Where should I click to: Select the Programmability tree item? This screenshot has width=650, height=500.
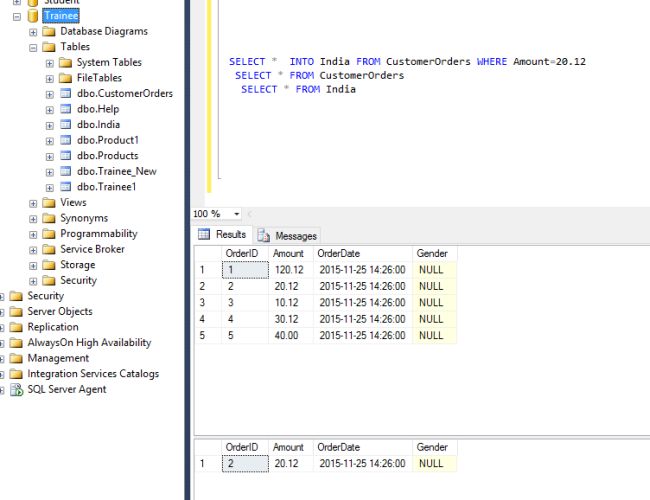(98, 234)
